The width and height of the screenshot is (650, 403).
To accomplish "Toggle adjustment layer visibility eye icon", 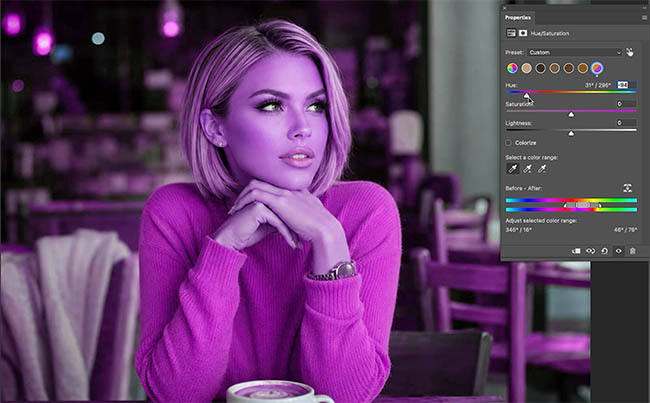I will pyautogui.click(x=618, y=251).
